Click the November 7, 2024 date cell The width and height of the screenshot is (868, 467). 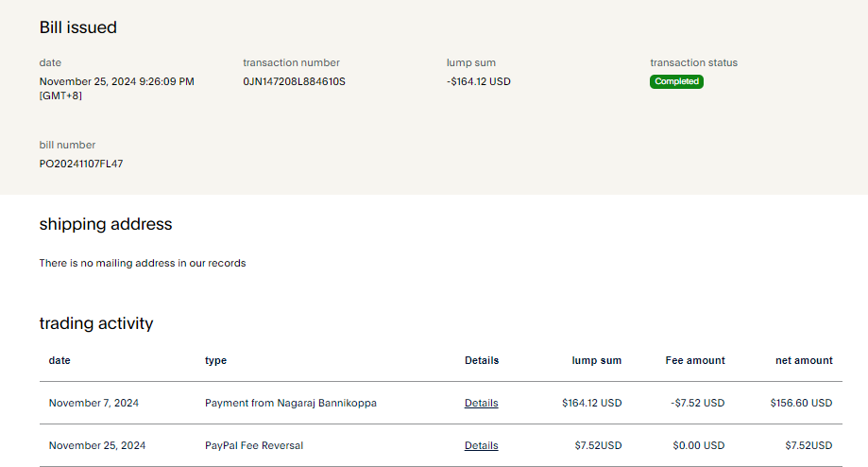pyautogui.click(x=94, y=403)
